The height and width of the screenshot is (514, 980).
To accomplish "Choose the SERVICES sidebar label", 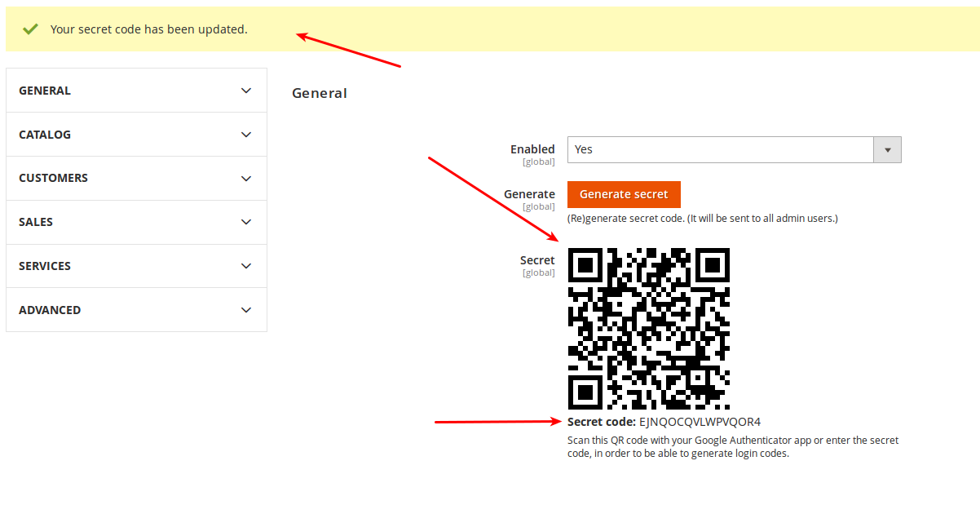I will click(45, 266).
